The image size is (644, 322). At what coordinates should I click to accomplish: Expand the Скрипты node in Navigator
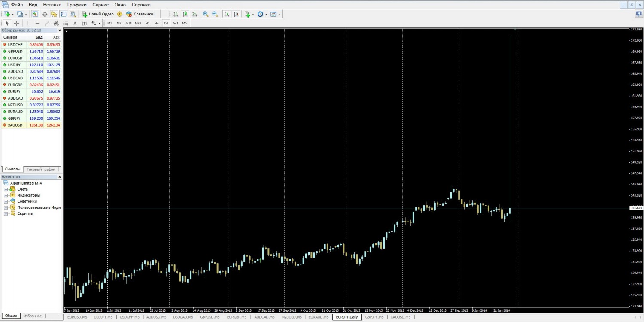pos(6,213)
